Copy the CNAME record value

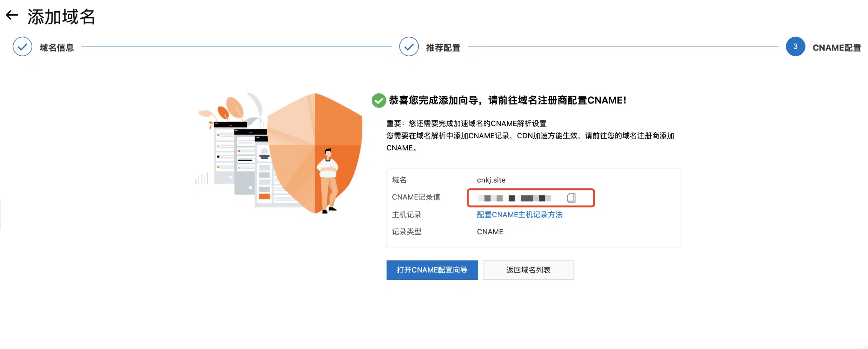tap(571, 198)
